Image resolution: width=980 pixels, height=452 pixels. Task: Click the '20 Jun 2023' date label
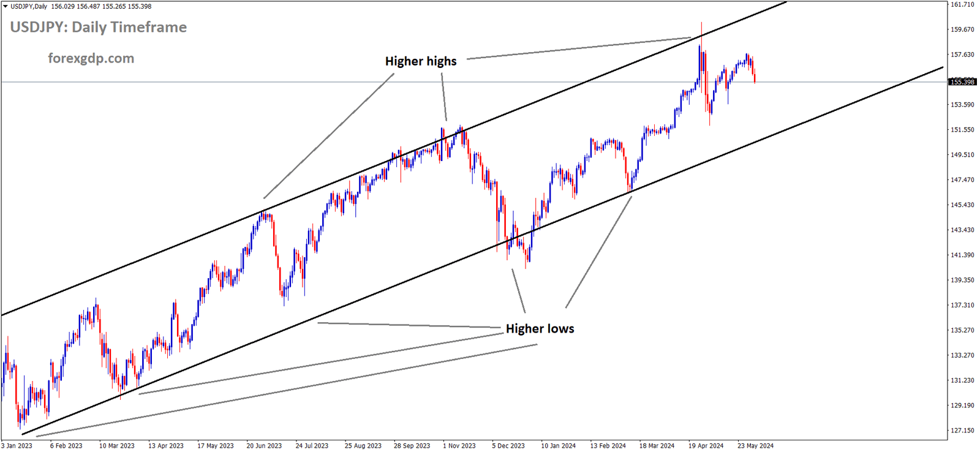pos(264,446)
